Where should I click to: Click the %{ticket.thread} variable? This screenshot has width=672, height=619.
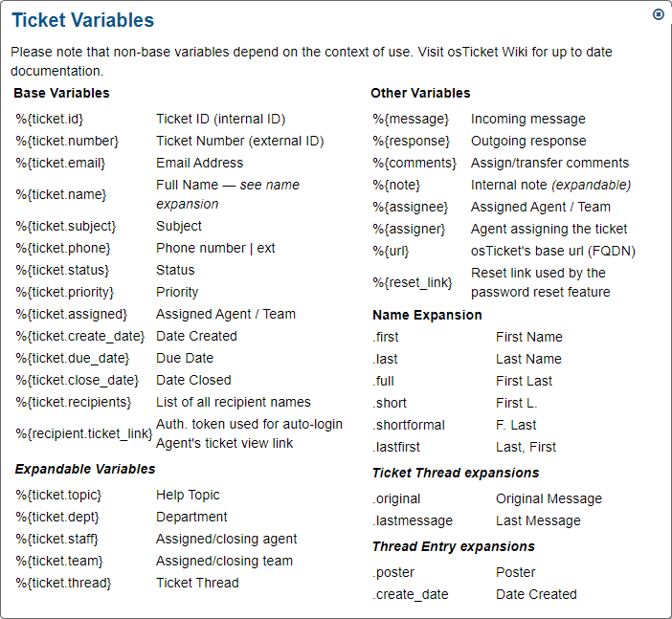pyautogui.click(x=63, y=583)
